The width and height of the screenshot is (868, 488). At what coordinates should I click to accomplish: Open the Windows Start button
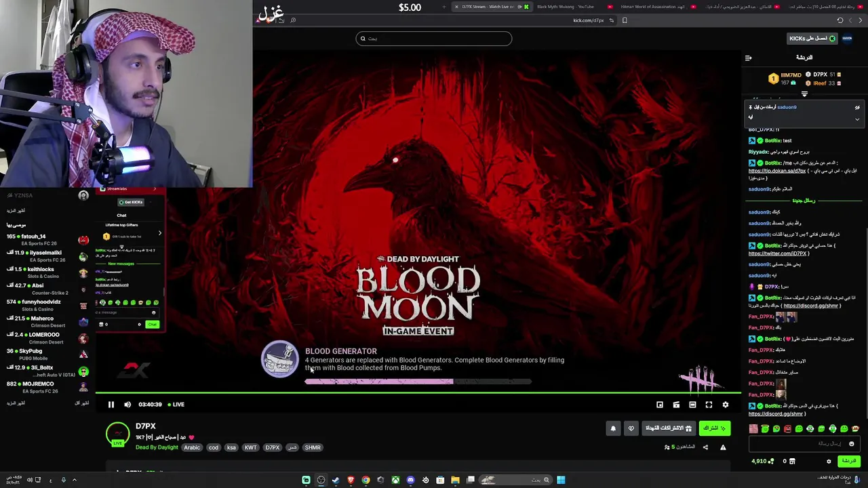[x=561, y=481]
